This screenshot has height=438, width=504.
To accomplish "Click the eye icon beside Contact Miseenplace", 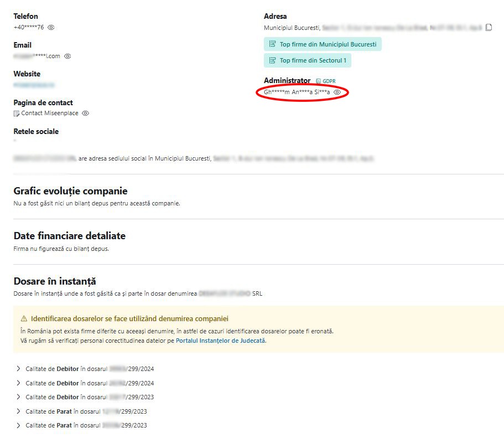I will click(85, 114).
